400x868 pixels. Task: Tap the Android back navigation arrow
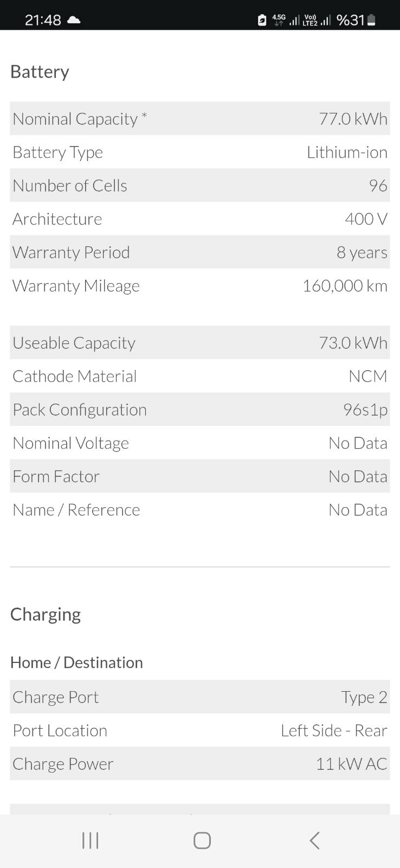tap(314, 840)
